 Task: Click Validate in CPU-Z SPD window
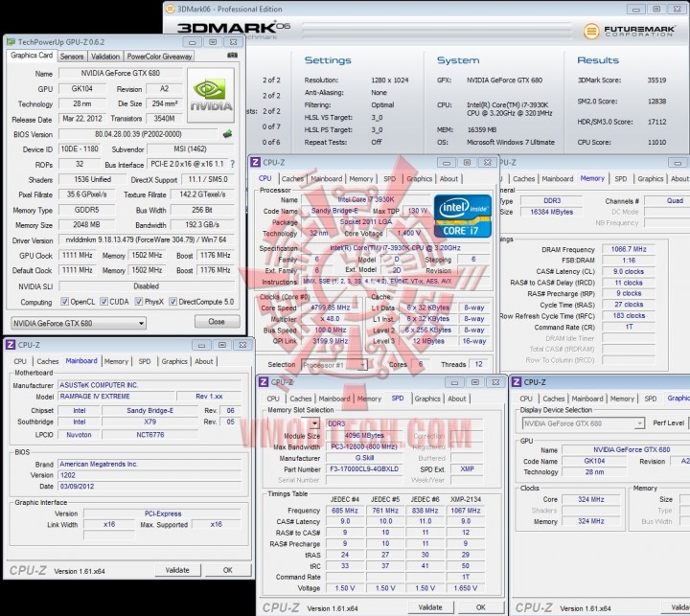(430, 607)
